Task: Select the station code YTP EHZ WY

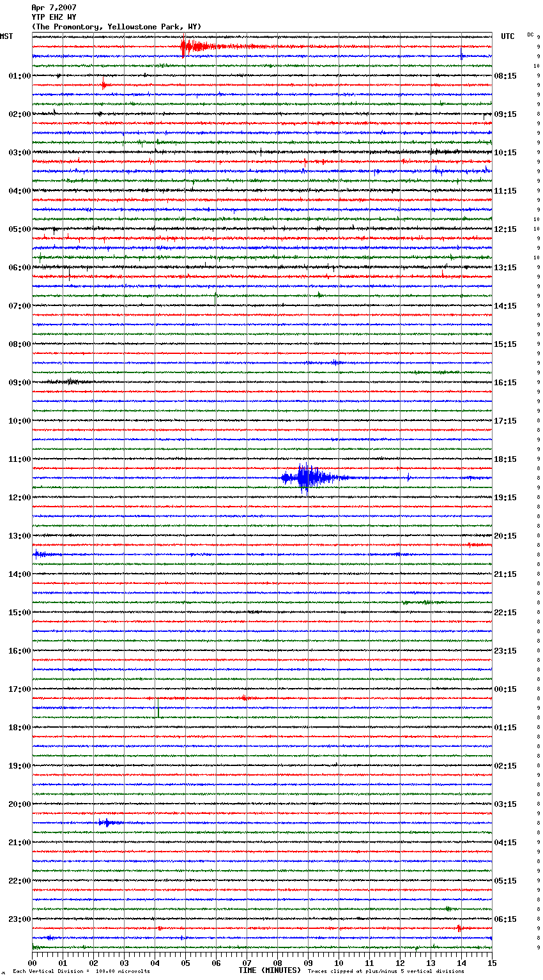Action: pos(54,17)
